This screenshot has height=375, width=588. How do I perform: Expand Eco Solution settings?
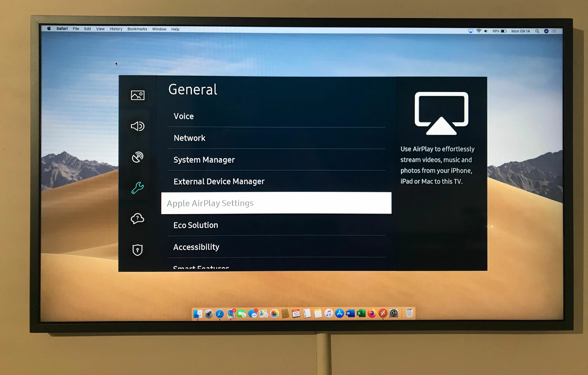(x=276, y=225)
